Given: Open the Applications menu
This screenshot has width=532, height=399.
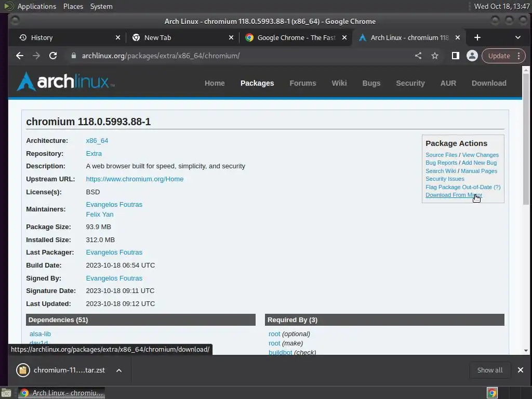Looking at the screenshot, I should (37, 6).
